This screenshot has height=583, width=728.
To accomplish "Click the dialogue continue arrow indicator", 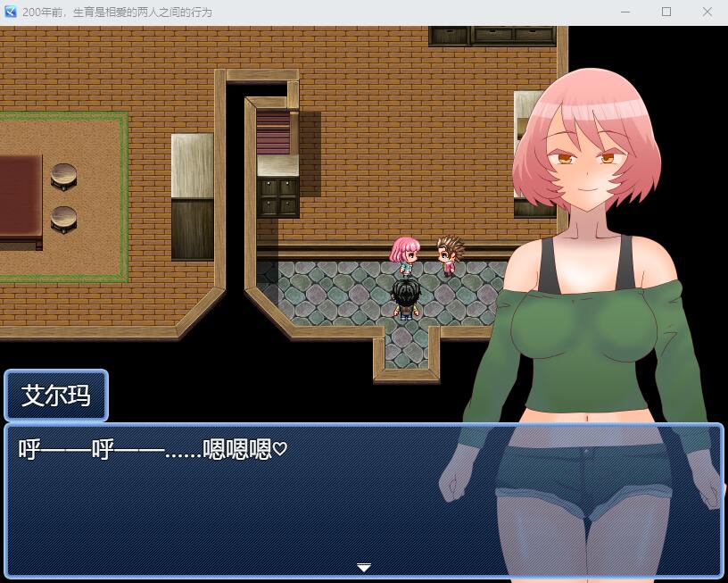I will pyautogui.click(x=363, y=568).
